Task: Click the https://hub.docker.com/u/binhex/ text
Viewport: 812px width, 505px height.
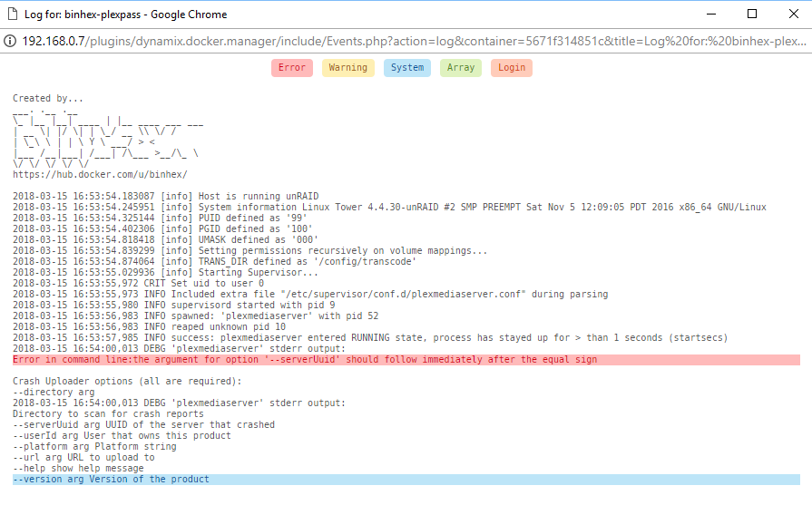Action: pos(100,174)
